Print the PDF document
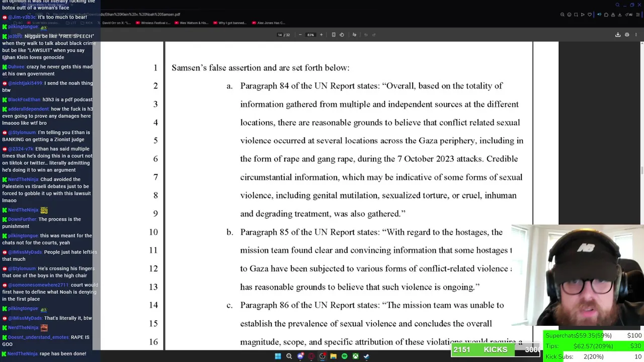The height and width of the screenshot is (362, 644). [x=627, y=35]
